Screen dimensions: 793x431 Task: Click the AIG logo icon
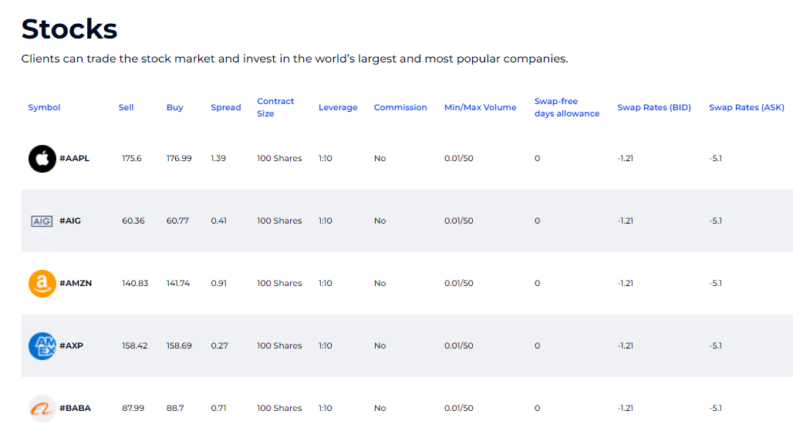(42, 221)
